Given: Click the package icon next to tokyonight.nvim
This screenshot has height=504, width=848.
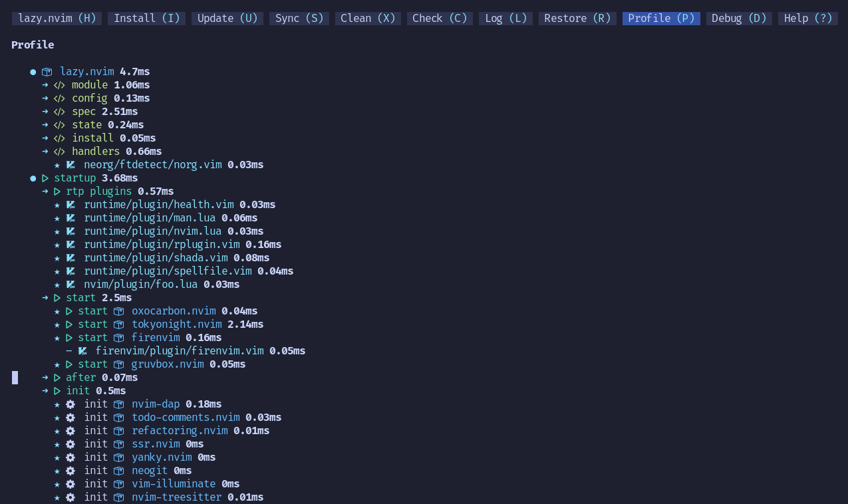Looking at the screenshot, I should pos(119,324).
